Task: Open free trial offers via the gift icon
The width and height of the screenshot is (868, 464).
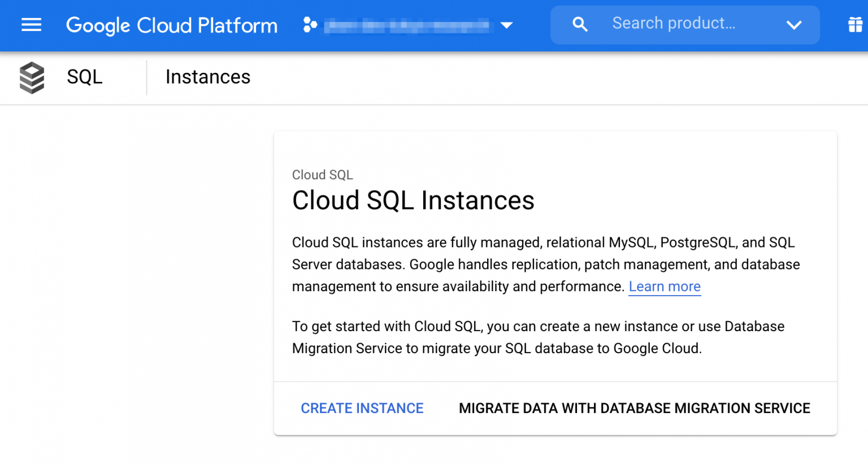Action: click(x=855, y=25)
